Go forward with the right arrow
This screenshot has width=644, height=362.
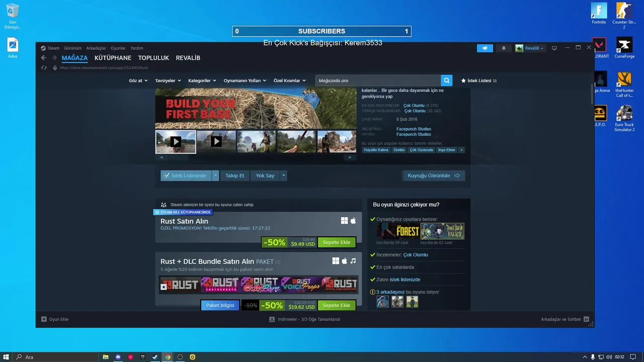pos(54,58)
